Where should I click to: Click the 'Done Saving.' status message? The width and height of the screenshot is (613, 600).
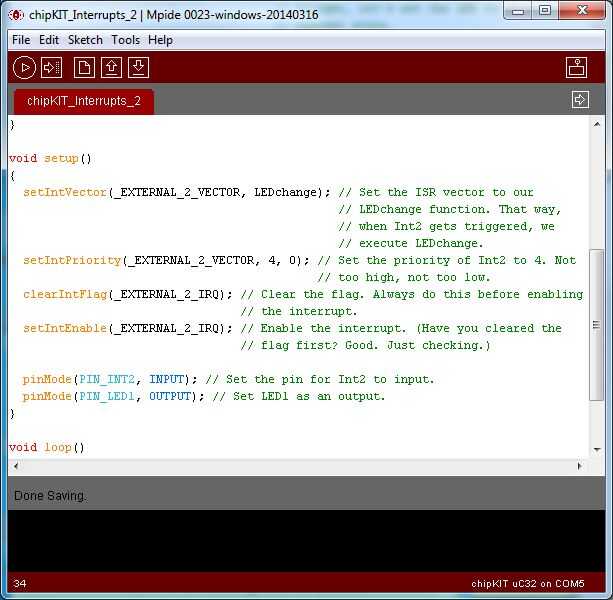click(50, 496)
